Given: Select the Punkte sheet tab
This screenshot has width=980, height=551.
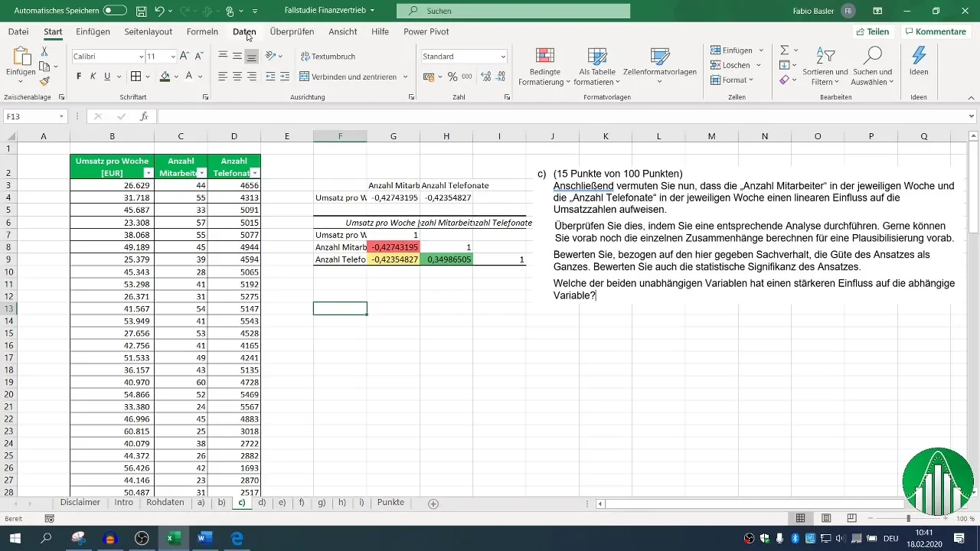Looking at the screenshot, I should coord(390,503).
